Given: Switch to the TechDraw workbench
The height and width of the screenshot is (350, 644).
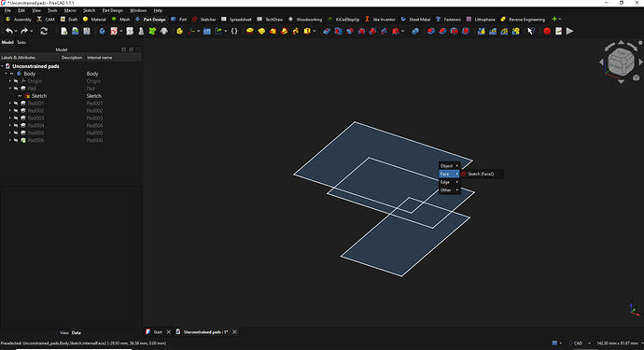Looking at the screenshot, I should pos(270,20).
